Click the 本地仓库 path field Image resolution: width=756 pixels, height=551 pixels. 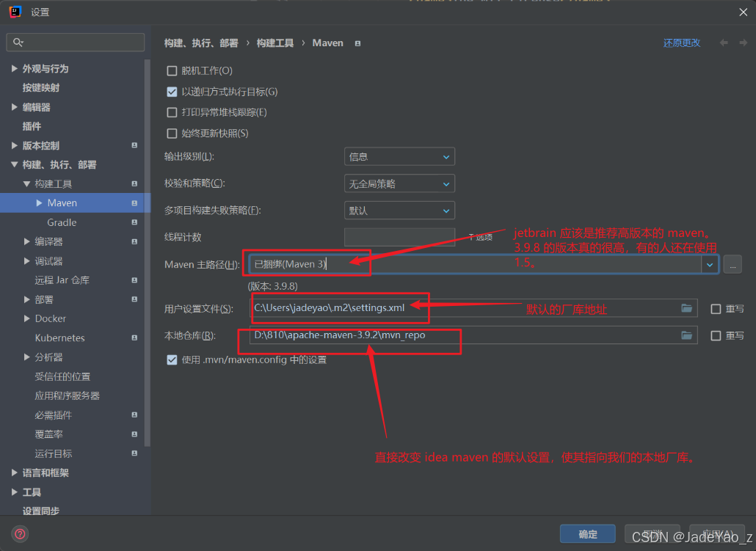coord(473,335)
